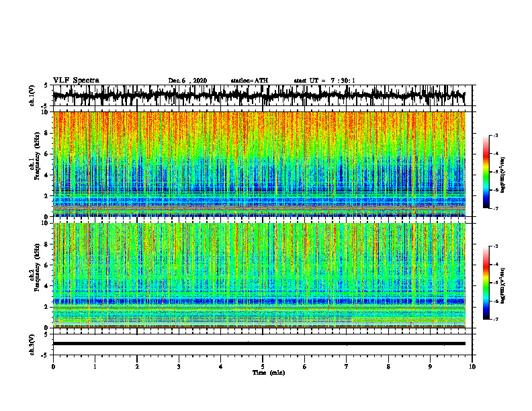
Task: Click the "station=ATH" label
Action: [249, 81]
